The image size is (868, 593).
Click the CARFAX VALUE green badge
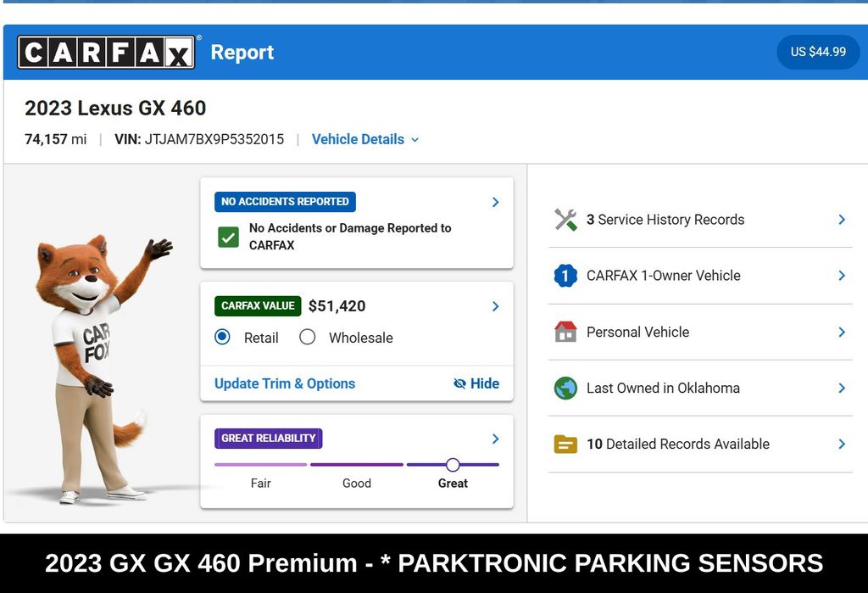[258, 306]
